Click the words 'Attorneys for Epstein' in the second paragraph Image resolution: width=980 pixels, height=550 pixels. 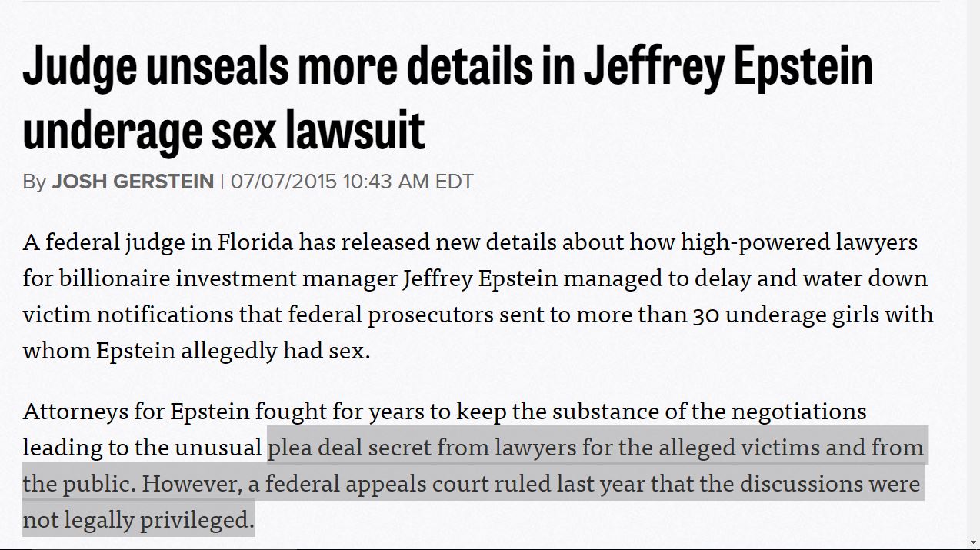coord(136,412)
